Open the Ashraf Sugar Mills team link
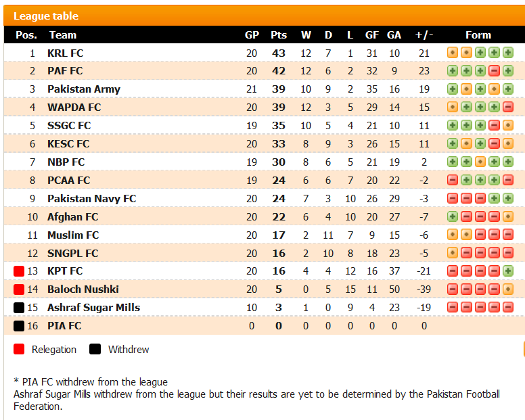525x420 pixels. click(x=94, y=307)
